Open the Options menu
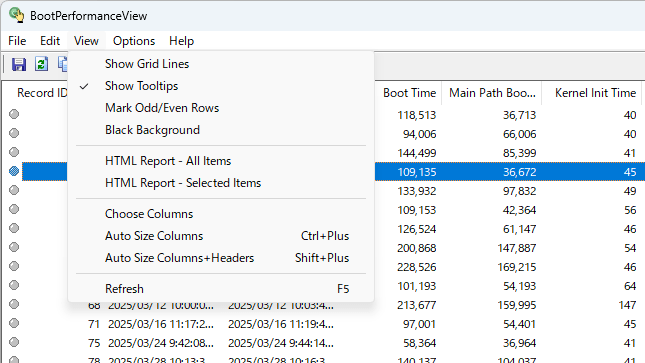This screenshot has width=645, height=363. click(x=134, y=41)
